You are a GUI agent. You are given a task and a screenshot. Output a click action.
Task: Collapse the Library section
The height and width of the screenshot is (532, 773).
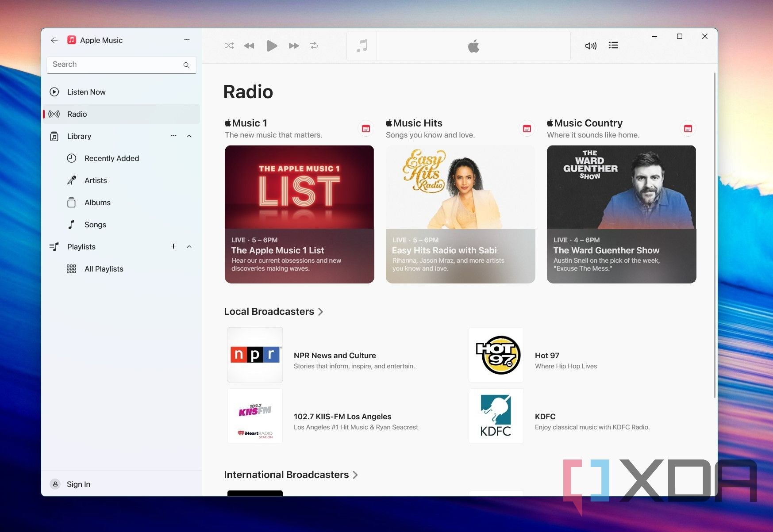coord(189,136)
